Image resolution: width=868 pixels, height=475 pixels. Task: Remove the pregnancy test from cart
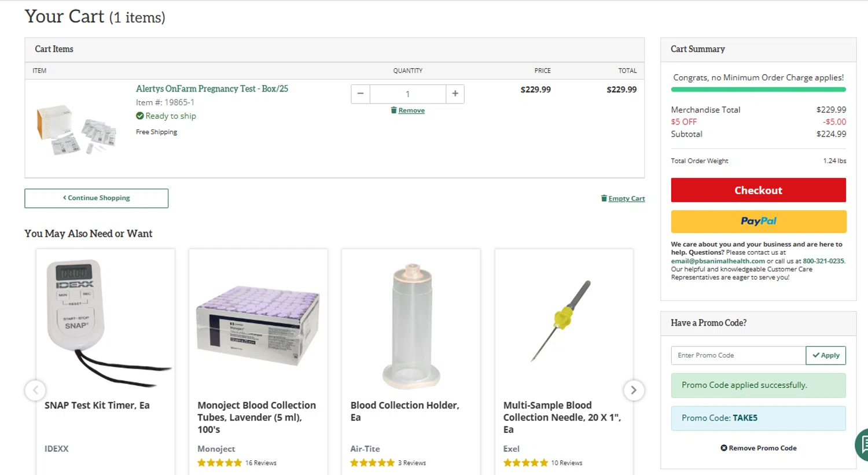click(x=411, y=111)
